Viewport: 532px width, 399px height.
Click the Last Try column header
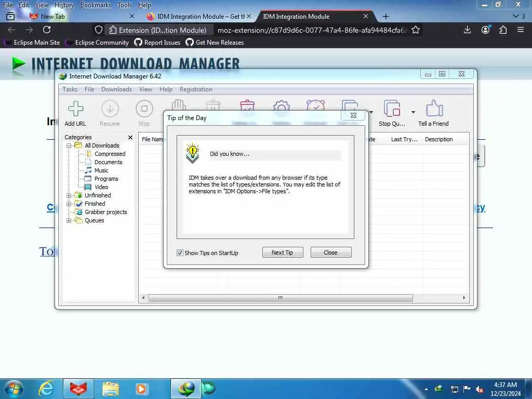point(404,139)
